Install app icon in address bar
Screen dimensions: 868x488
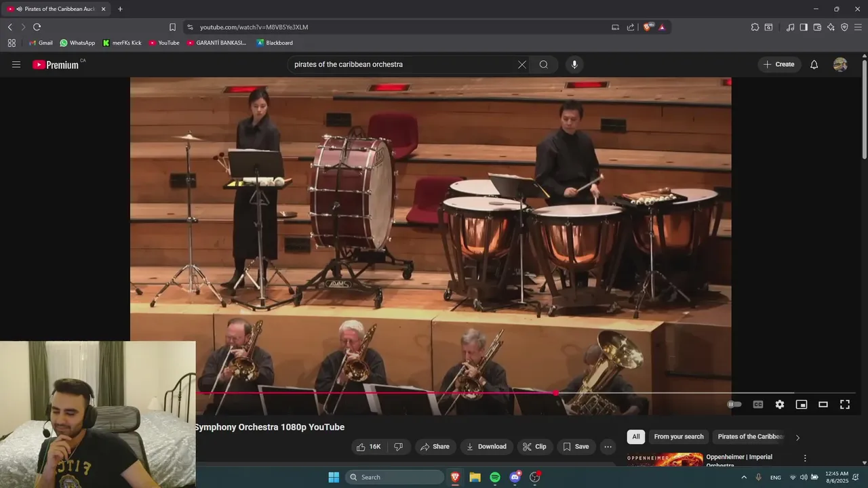click(616, 27)
